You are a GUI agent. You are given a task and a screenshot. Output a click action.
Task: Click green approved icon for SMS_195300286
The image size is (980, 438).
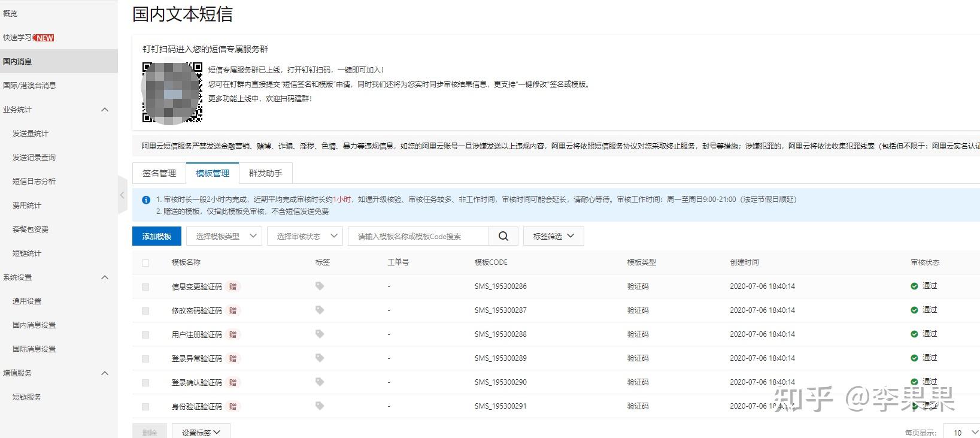[914, 286]
